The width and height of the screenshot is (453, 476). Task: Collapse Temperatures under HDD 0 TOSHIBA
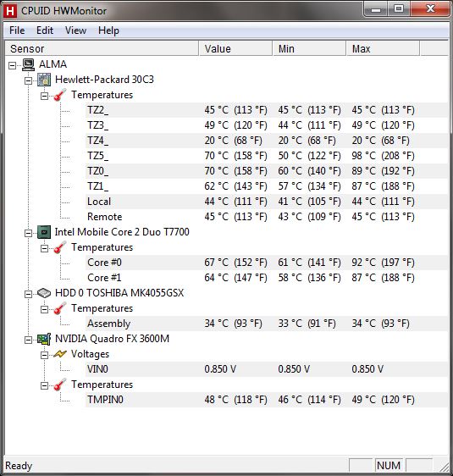coord(44,309)
